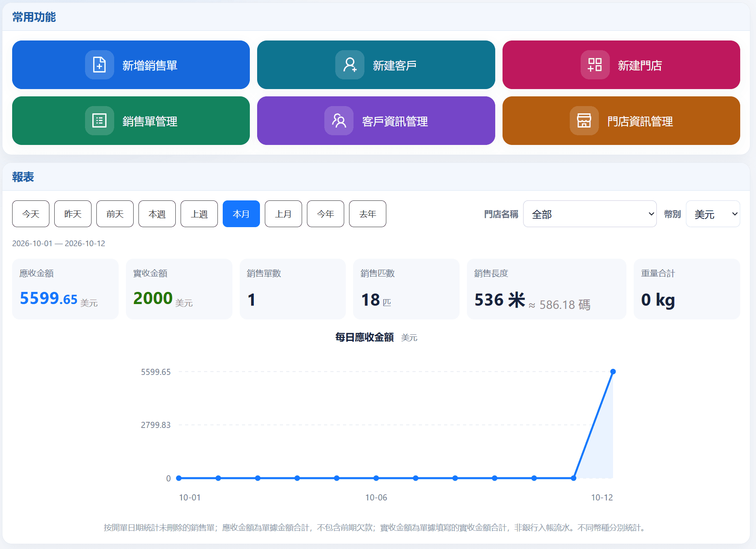Click the chart peak data point at 10-12
This screenshot has height=549, width=756.
point(613,372)
